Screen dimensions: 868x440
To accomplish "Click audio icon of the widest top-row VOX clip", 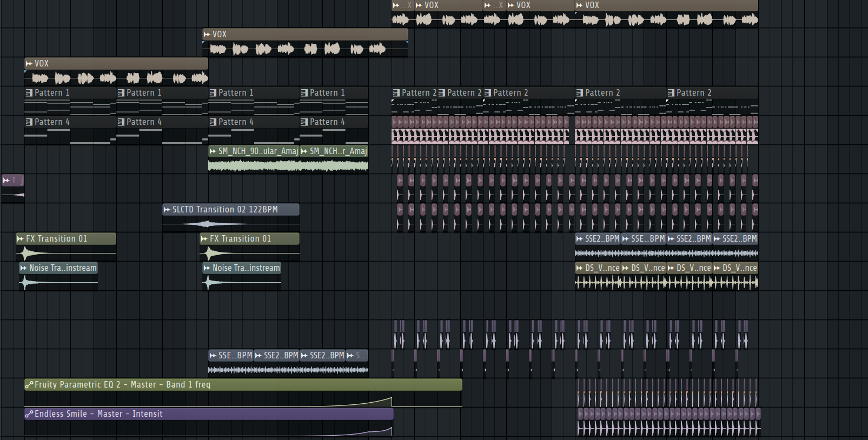I will pyautogui.click(x=580, y=5).
